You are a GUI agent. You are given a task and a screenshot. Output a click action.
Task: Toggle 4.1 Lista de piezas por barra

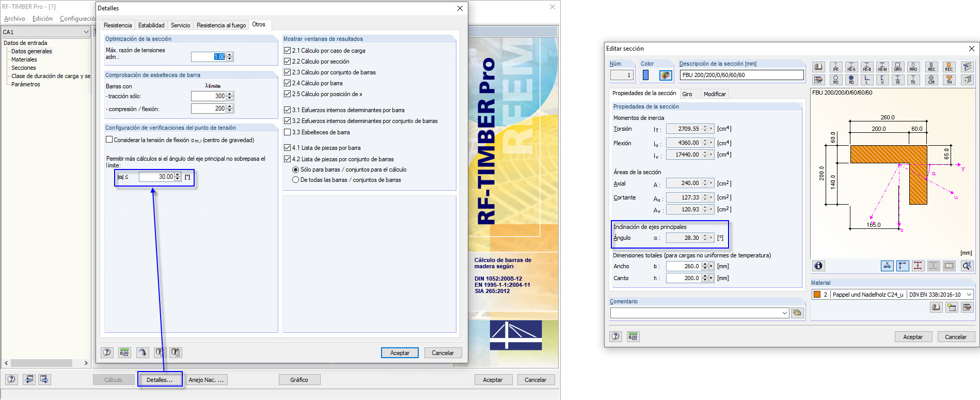tap(288, 148)
